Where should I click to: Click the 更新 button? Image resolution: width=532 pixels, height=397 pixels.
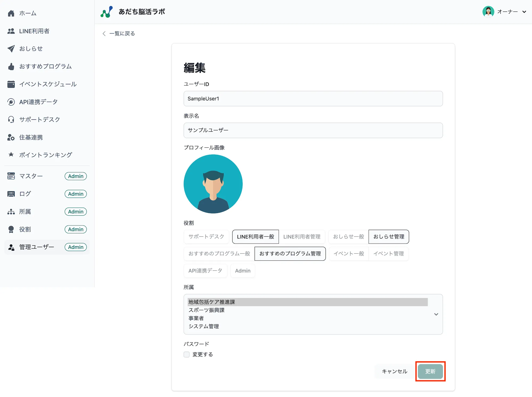coord(430,371)
